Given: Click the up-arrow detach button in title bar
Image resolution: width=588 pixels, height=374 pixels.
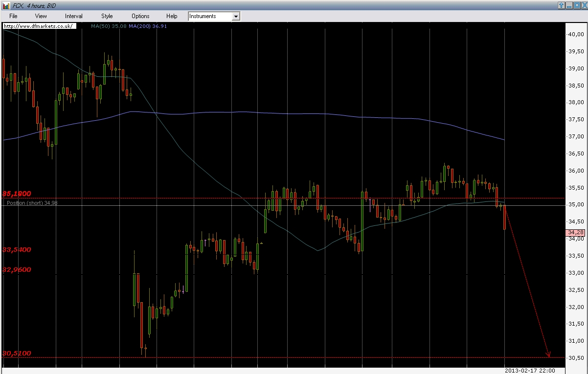Looking at the screenshot, I should 561,5.
